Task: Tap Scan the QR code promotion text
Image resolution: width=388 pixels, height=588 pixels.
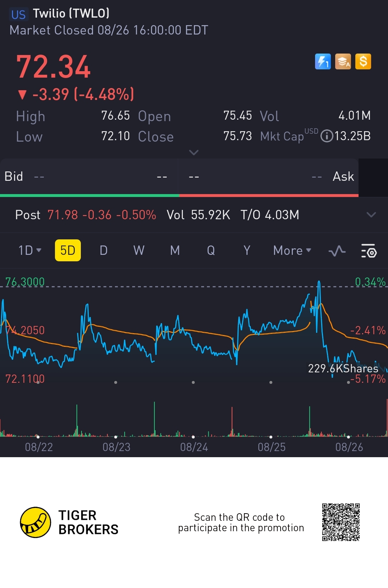Action: coord(241,523)
